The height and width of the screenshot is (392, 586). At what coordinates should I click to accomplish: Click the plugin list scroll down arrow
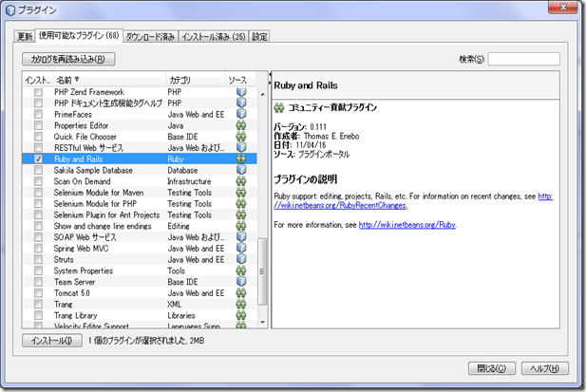(x=262, y=322)
